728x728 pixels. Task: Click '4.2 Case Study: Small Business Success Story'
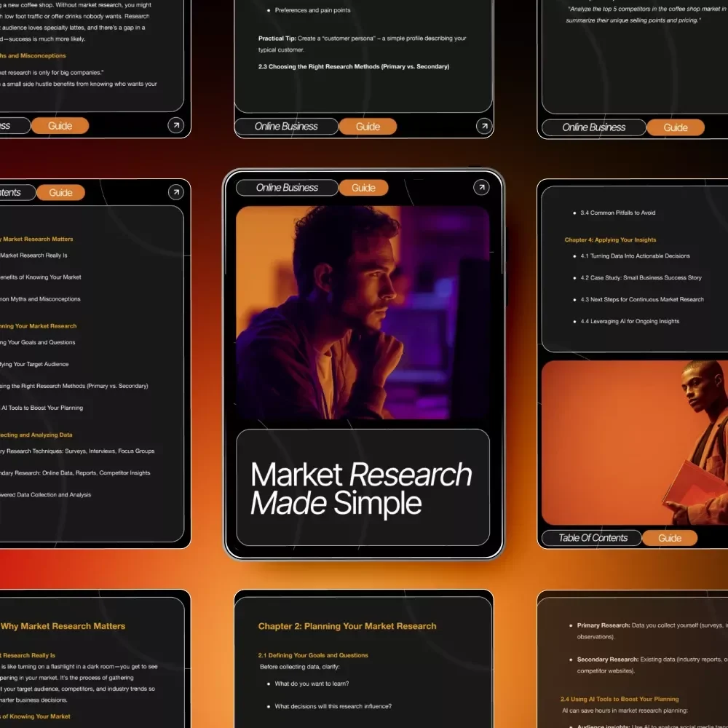point(641,277)
